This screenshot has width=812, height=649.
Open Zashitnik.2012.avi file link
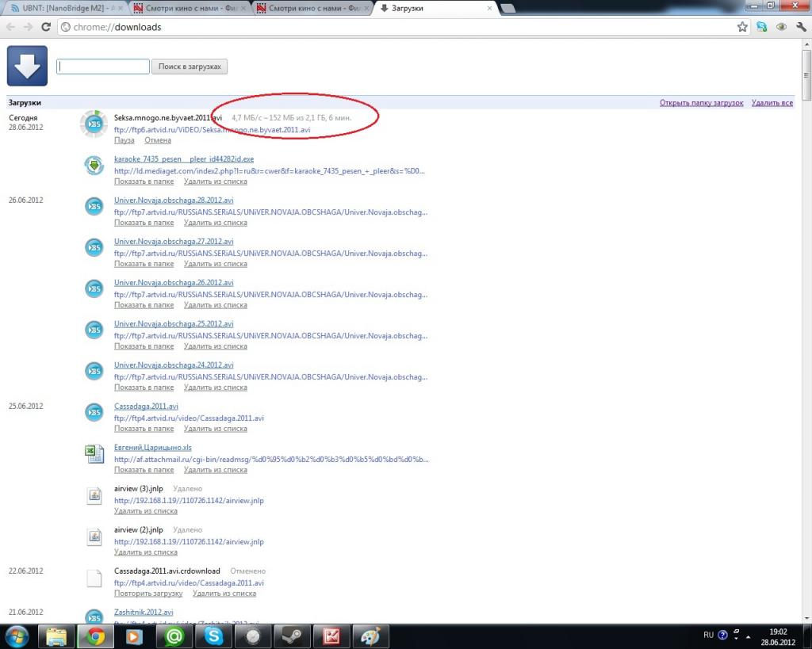point(144,613)
